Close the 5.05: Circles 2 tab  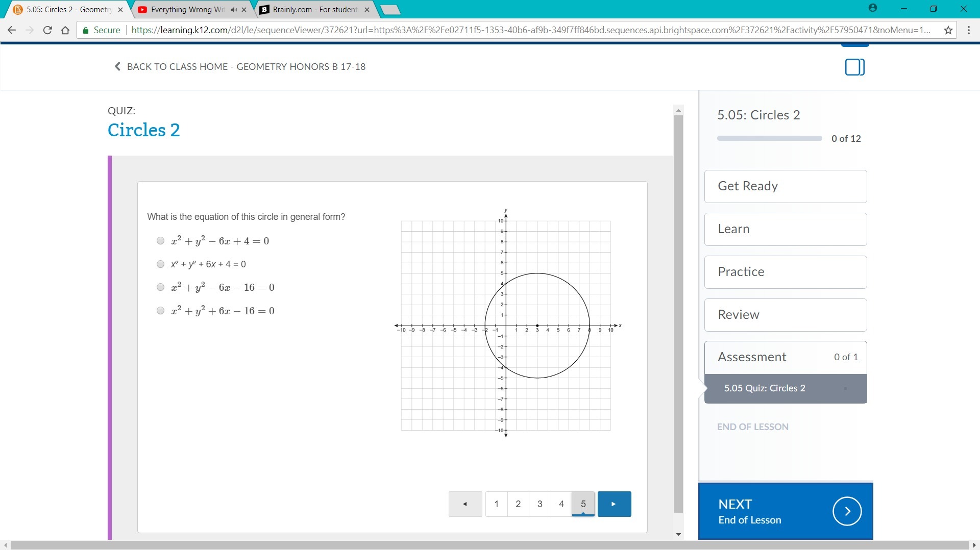pyautogui.click(x=120, y=10)
